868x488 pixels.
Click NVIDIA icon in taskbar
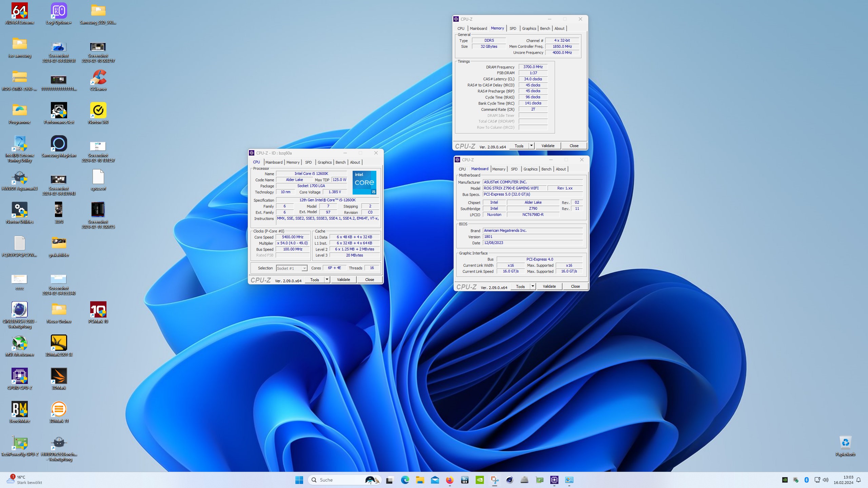[x=480, y=480]
